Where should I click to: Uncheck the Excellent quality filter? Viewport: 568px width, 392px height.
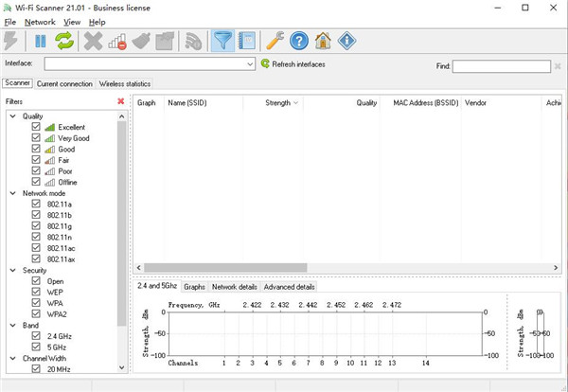36,127
